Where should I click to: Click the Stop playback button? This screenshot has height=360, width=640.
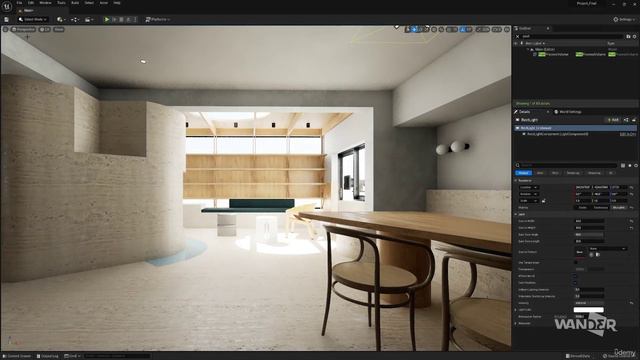(121, 20)
